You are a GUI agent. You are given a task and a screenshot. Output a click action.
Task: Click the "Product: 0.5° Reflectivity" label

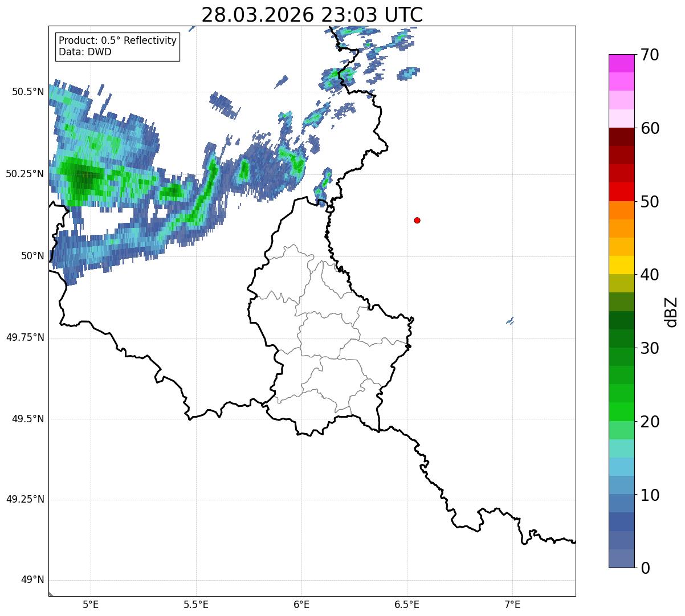pos(117,40)
